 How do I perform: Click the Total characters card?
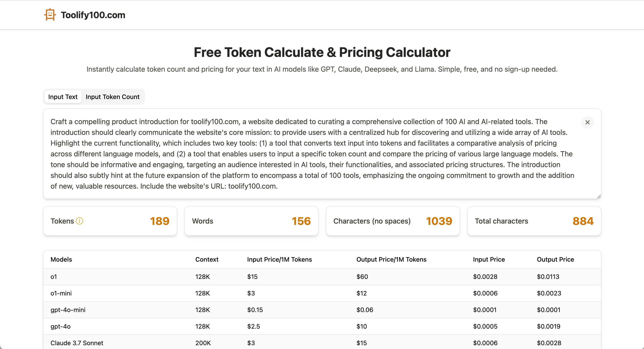pyautogui.click(x=534, y=221)
